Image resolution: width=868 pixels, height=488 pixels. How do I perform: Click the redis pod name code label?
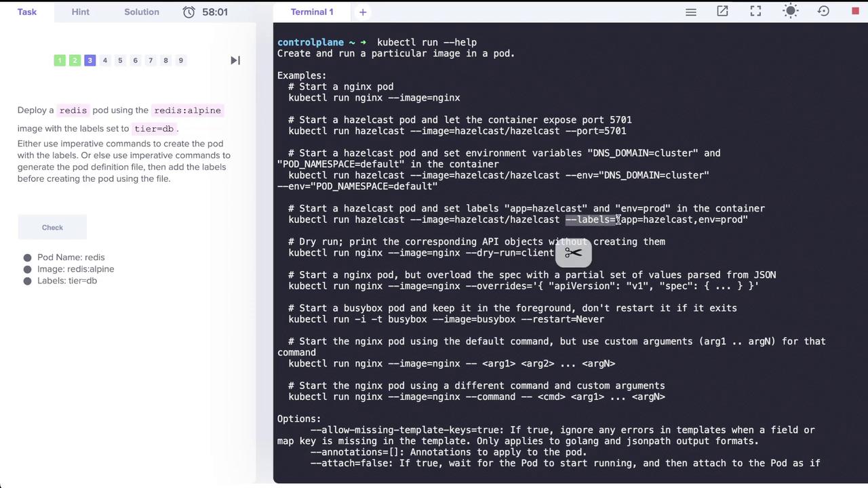click(x=73, y=110)
